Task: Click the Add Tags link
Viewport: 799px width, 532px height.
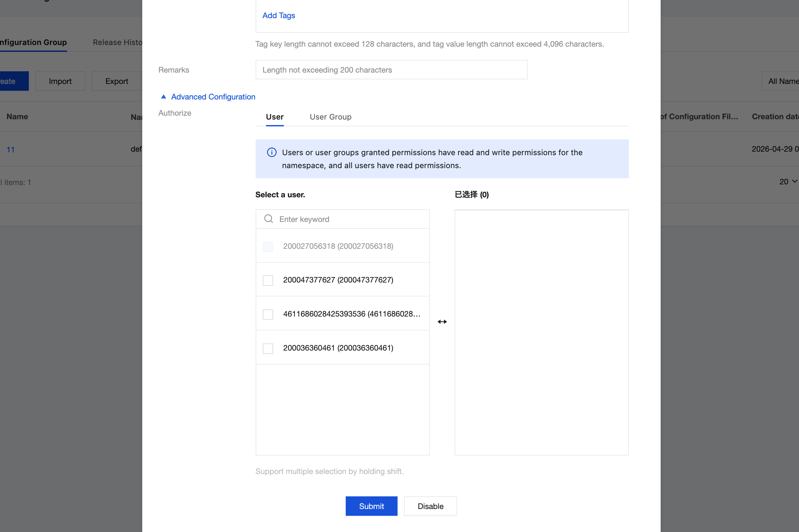Action: 278,16
